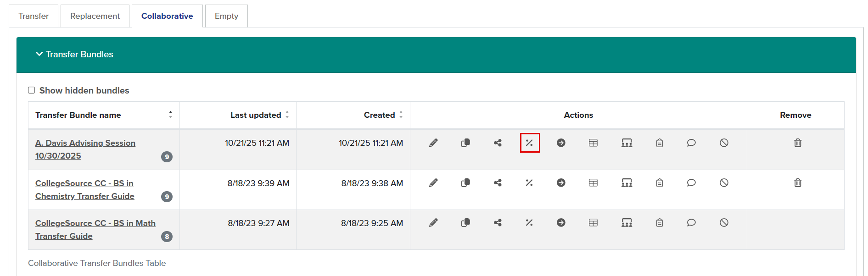The width and height of the screenshot is (868, 276).
Task: Edit the A. Davis Advising Session bundle
Action: [x=433, y=143]
